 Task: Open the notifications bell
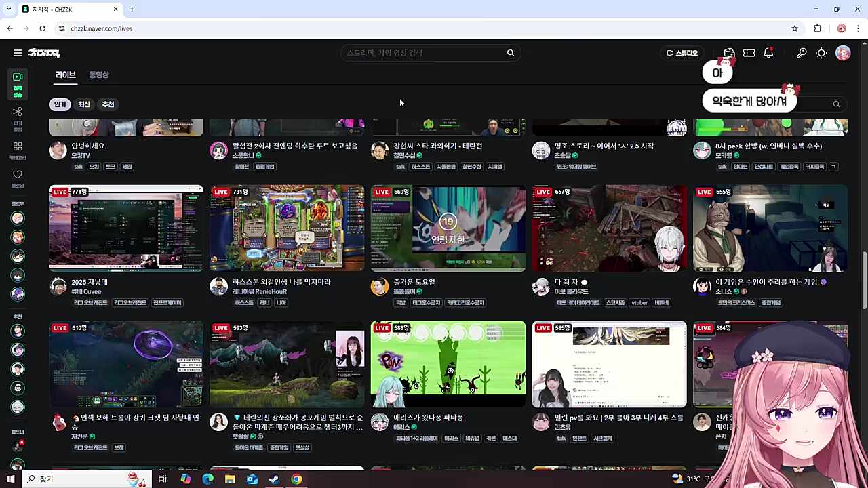tap(769, 53)
